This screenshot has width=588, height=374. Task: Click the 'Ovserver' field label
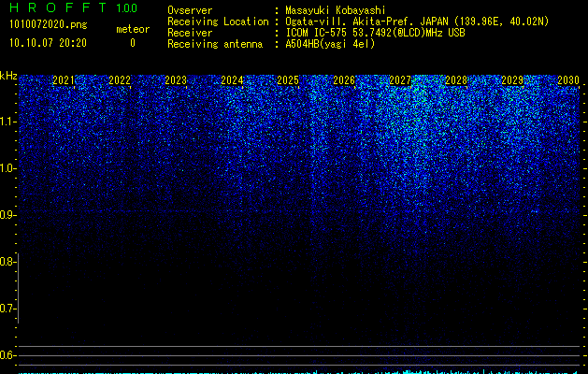(190, 10)
